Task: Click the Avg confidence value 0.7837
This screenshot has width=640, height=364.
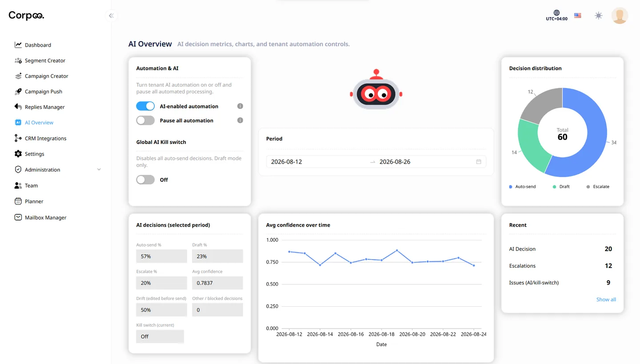Action: coord(217,283)
